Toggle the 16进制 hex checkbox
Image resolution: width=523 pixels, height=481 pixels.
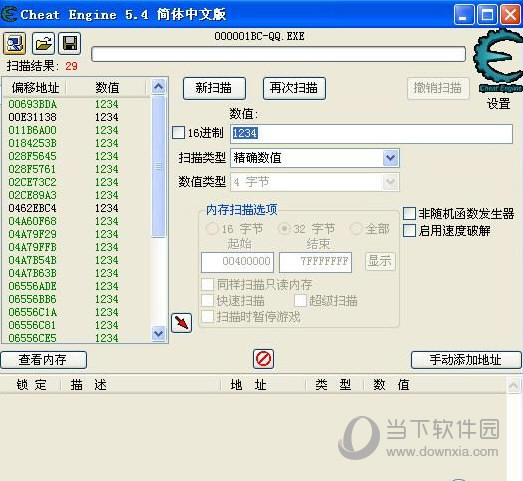pyautogui.click(x=178, y=132)
